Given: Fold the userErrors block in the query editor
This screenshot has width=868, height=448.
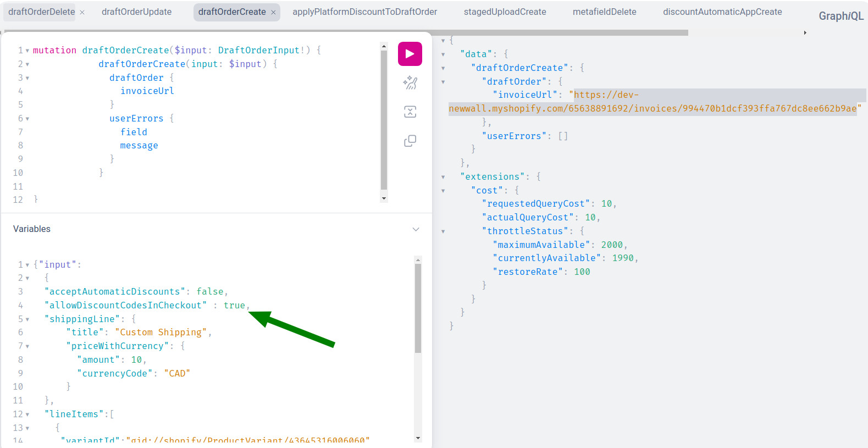Looking at the screenshot, I should [x=27, y=119].
